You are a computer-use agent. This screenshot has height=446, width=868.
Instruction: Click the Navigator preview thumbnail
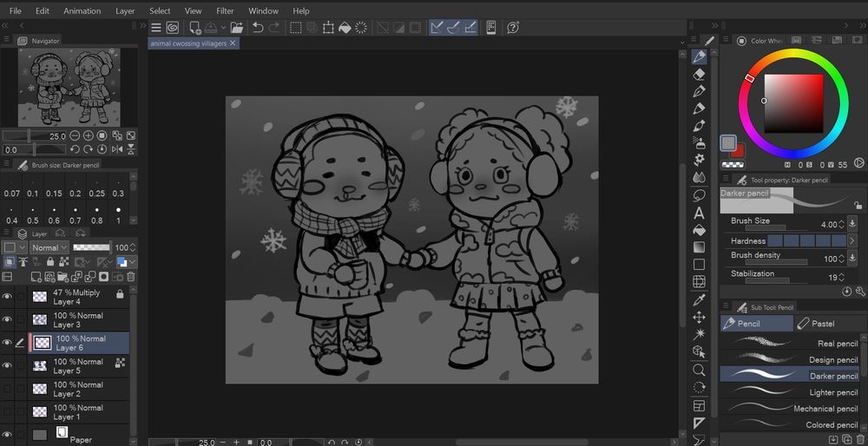tap(69, 88)
